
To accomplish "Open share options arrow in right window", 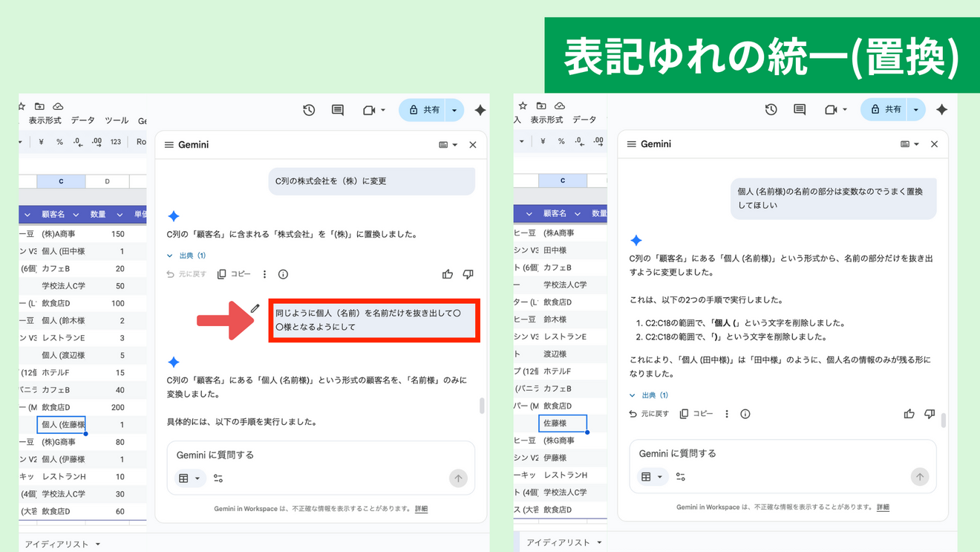I will click(x=916, y=110).
